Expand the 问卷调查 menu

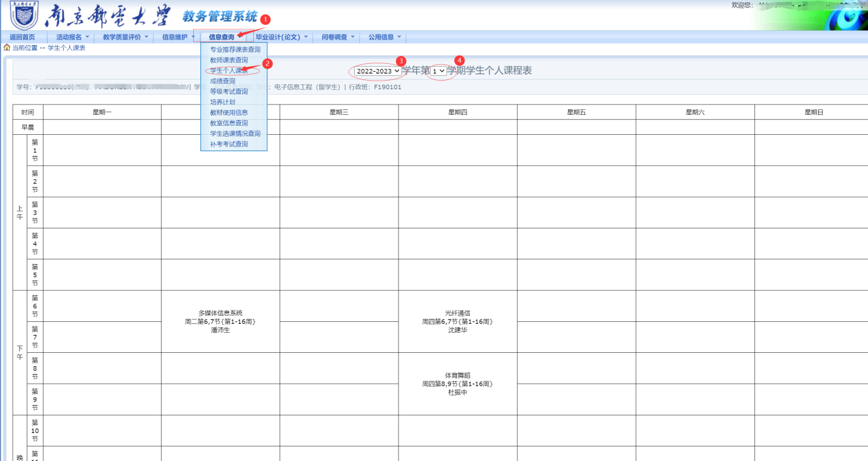click(338, 37)
